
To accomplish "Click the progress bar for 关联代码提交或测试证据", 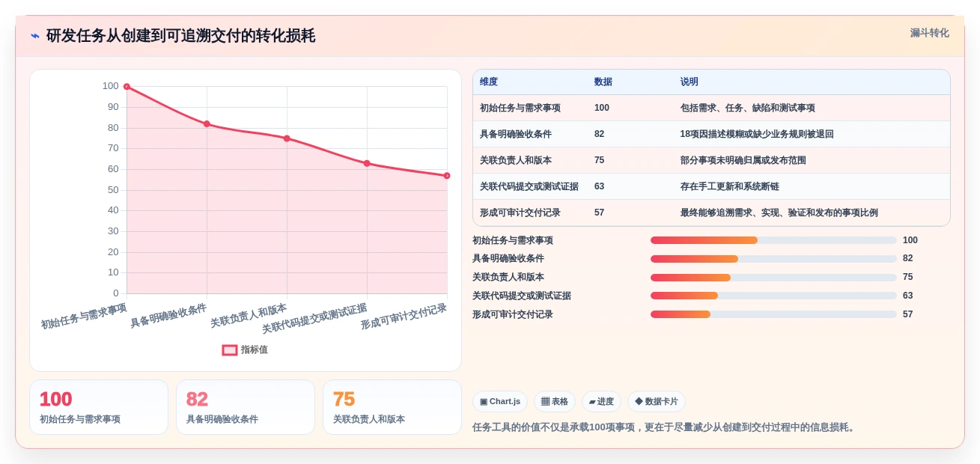I will [x=773, y=296].
